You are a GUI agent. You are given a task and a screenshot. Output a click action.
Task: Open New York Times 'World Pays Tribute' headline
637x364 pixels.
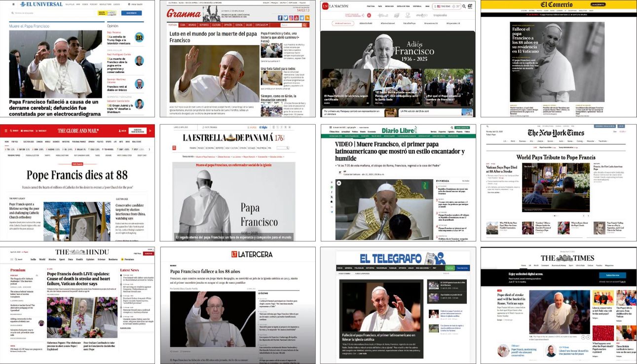click(556, 157)
